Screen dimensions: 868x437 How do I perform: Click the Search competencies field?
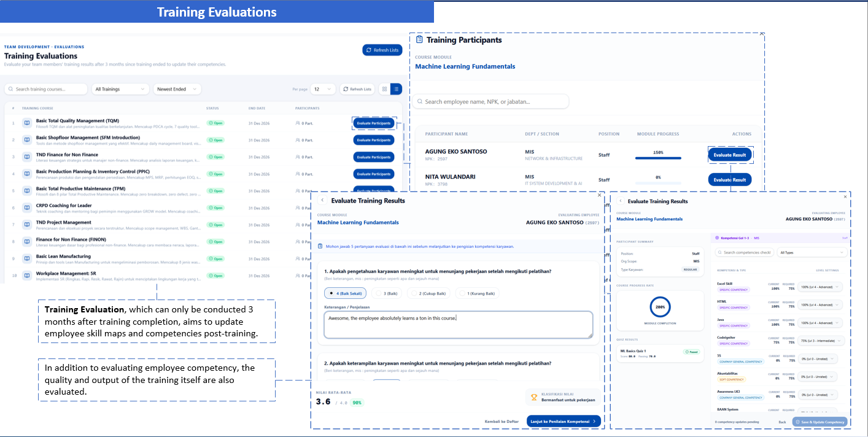click(744, 252)
